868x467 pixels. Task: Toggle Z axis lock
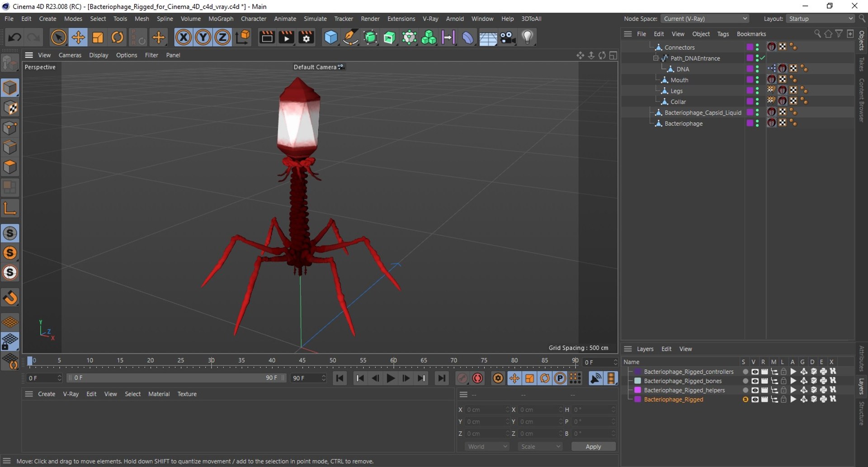click(x=222, y=38)
